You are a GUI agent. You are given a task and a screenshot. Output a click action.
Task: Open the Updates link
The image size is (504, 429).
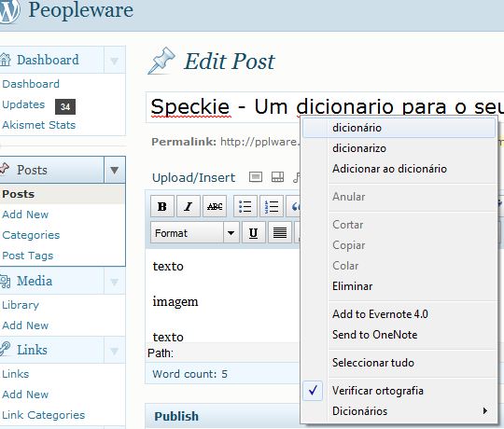(23, 104)
